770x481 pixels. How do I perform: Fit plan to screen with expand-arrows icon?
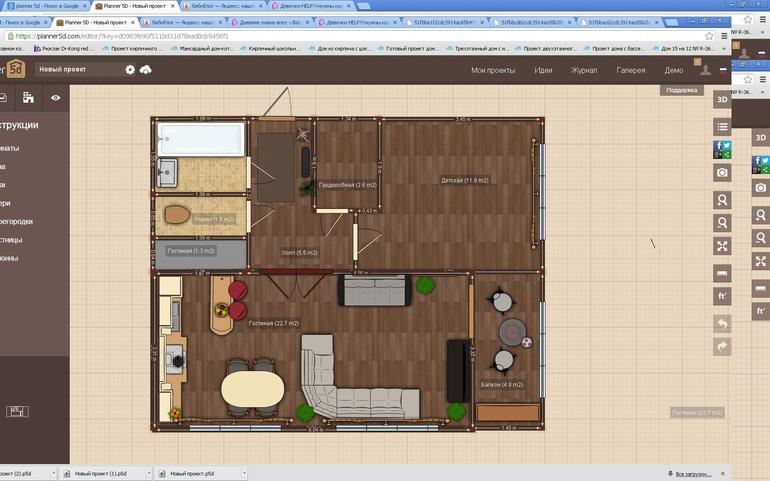[722, 246]
